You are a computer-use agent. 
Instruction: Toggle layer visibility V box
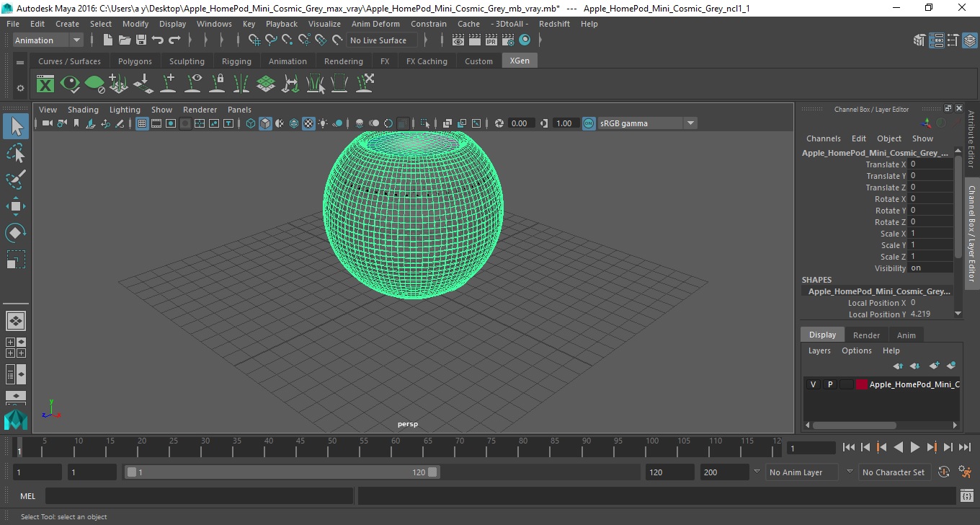tap(813, 384)
